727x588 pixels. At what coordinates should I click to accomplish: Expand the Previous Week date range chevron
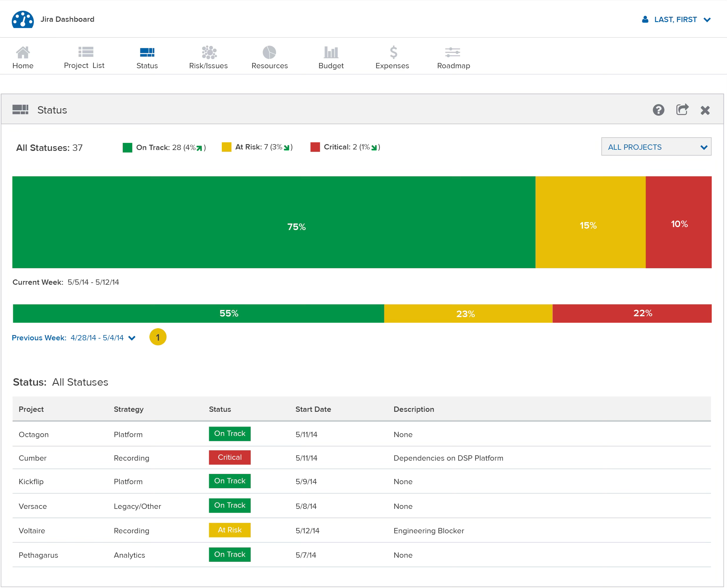[x=132, y=338]
